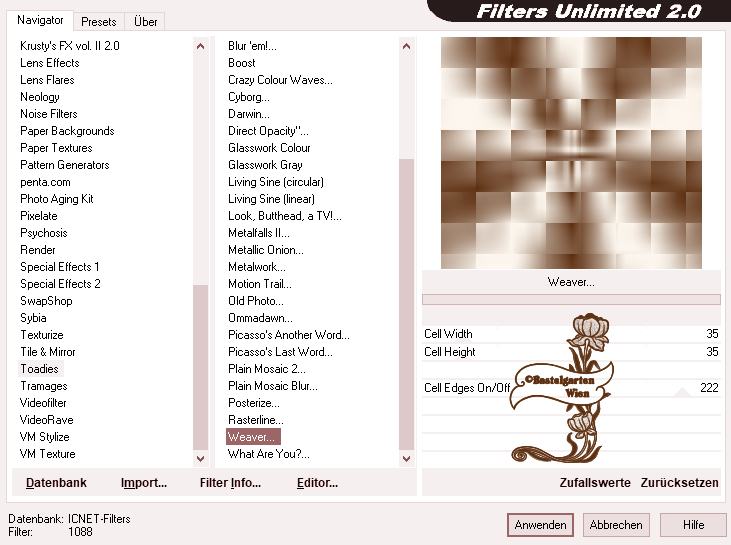Switch to the Presets tab
Viewport: 731px width, 545px height.
coord(98,21)
